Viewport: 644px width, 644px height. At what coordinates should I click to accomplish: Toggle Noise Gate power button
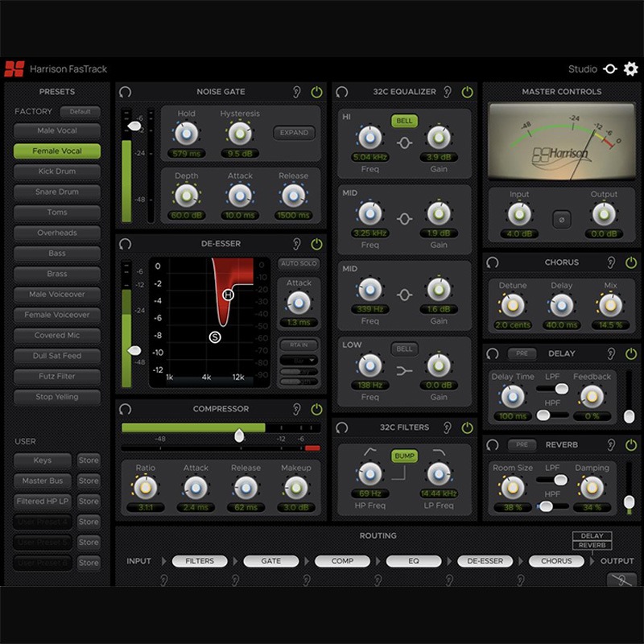click(x=316, y=92)
